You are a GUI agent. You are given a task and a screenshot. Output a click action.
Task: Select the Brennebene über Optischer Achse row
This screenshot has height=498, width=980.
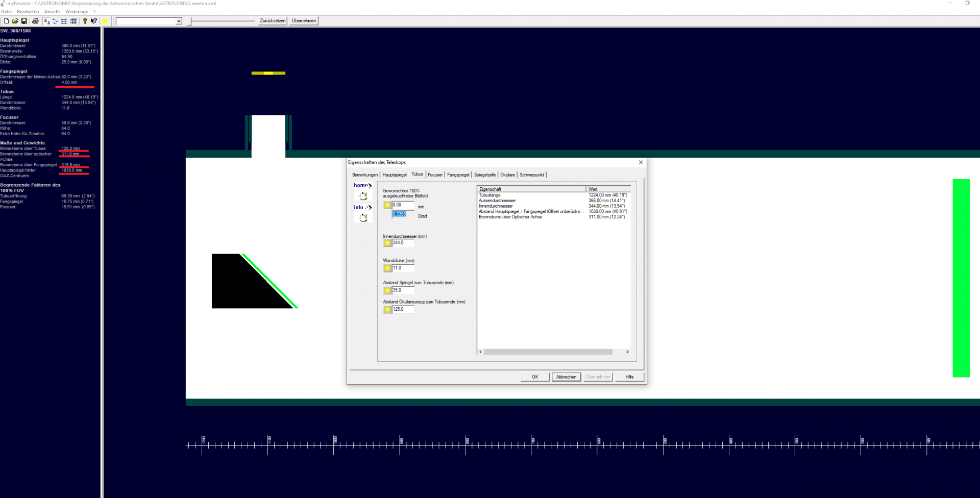point(554,217)
